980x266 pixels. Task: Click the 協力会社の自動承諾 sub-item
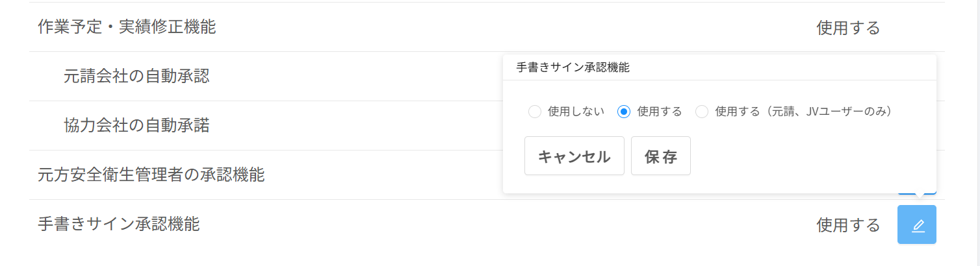[136, 126]
